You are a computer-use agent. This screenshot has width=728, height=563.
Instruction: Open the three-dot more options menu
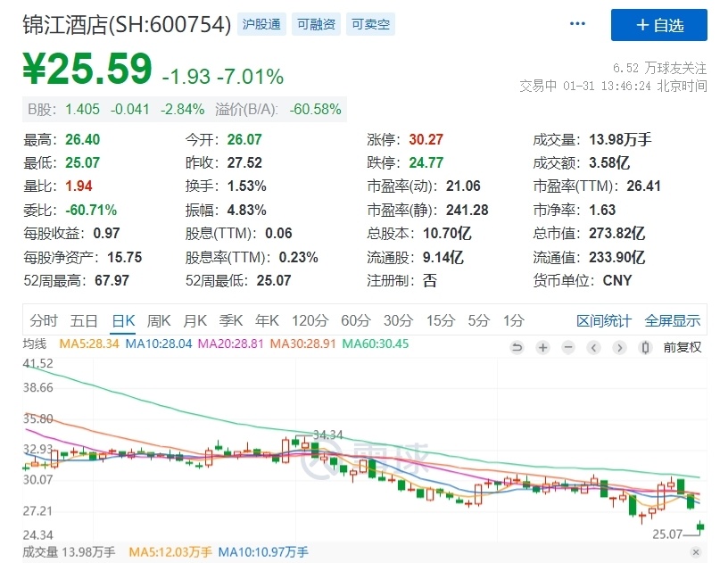[x=577, y=24]
